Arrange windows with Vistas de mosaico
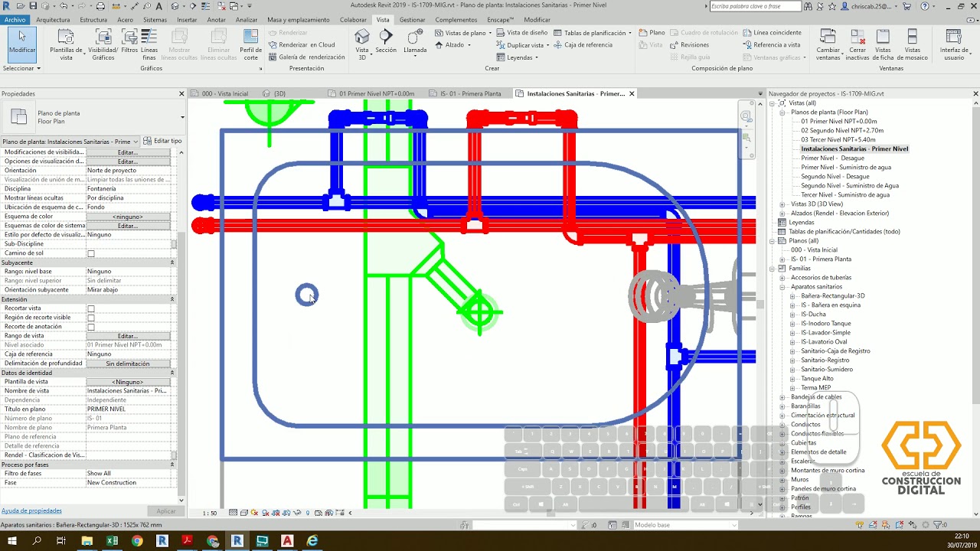 coord(912,44)
